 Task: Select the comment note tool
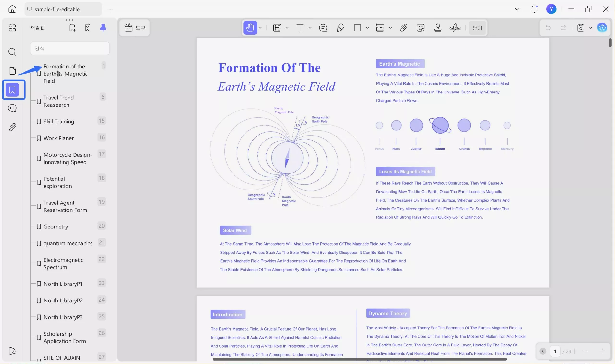[323, 28]
